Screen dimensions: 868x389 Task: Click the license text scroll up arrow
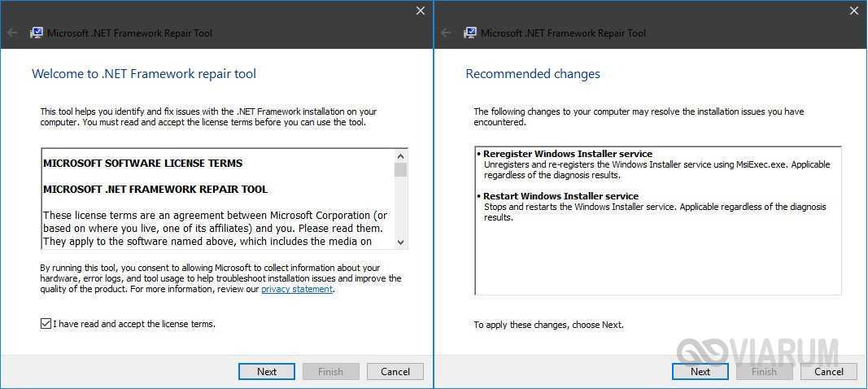pyautogui.click(x=401, y=155)
